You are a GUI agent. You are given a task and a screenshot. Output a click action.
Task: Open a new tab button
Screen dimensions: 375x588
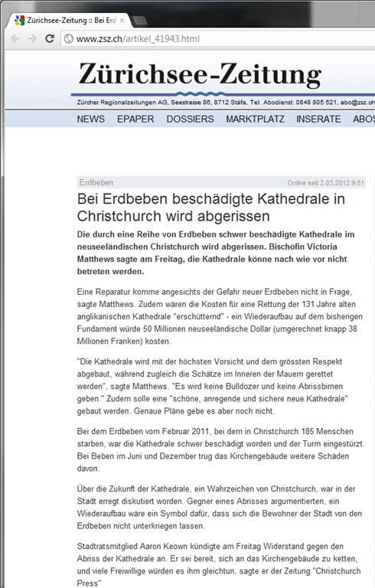pos(139,21)
